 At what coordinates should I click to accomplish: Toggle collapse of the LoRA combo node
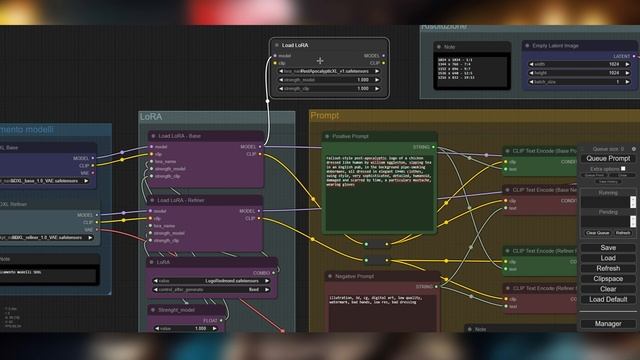pos(151,262)
